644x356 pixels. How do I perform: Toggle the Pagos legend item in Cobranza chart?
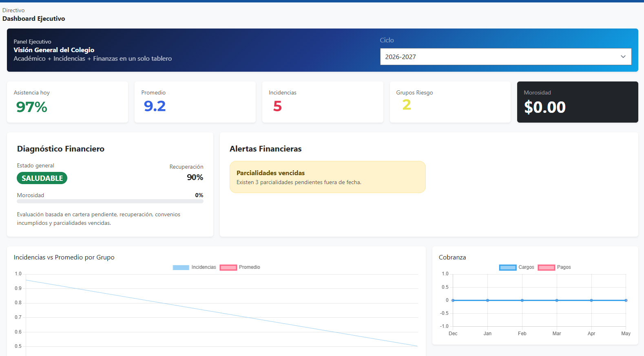coord(554,267)
